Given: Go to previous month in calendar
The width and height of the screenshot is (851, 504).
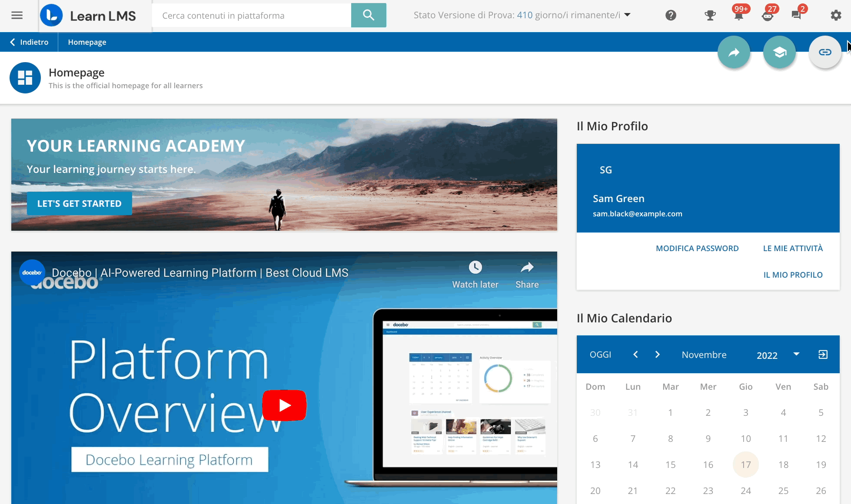Looking at the screenshot, I should click(635, 355).
